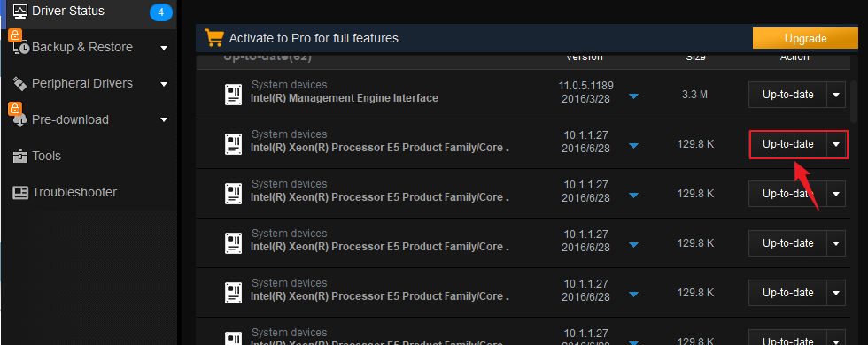
Task: Open action dropdown arrow in first Xeon row
Action: tap(836, 144)
